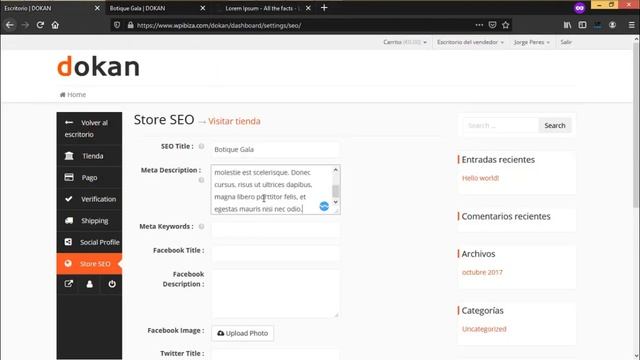Select the Escritorio | DOKAN tab
The image size is (640, 360).
53,8
